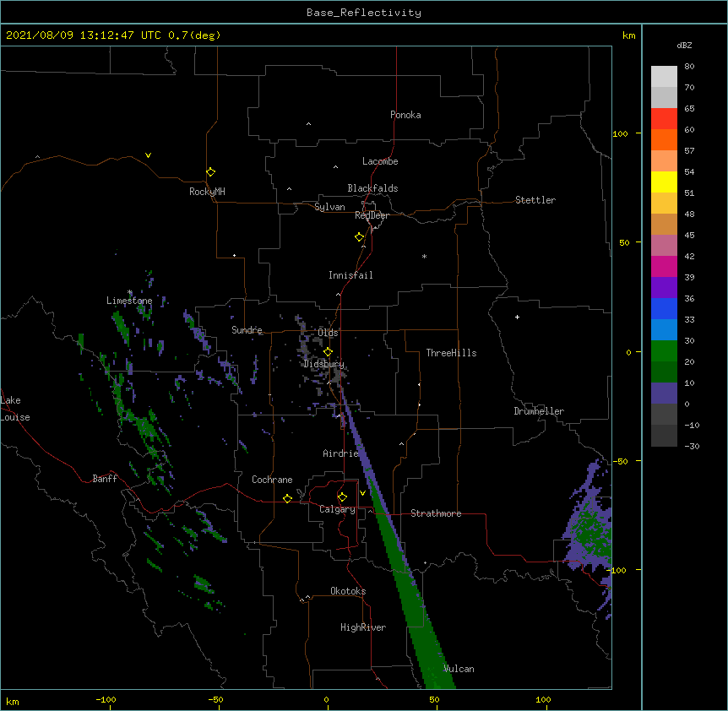Select the 42 dBZ magenta legend swatch
The image size is (728, 711).
coord(664,266)
